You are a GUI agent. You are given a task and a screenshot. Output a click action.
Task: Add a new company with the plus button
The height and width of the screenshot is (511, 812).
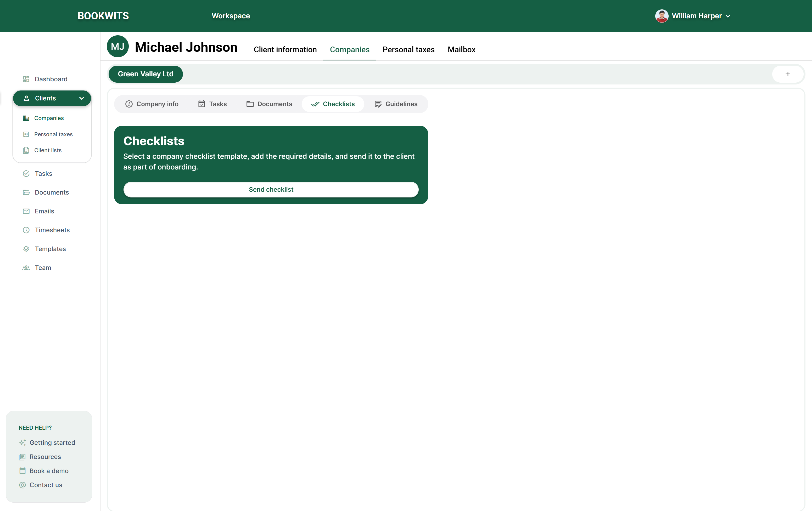(x=788, y=74)
